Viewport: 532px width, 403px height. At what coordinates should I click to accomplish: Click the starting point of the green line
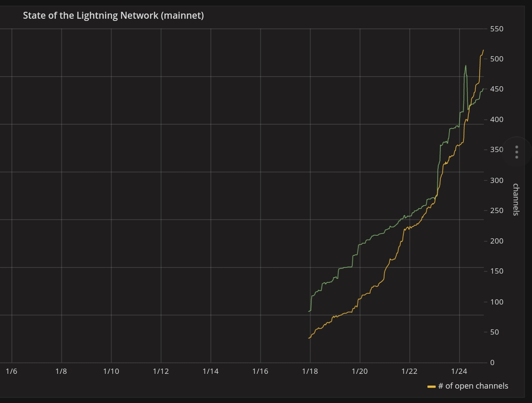click(x=309, y=311)
